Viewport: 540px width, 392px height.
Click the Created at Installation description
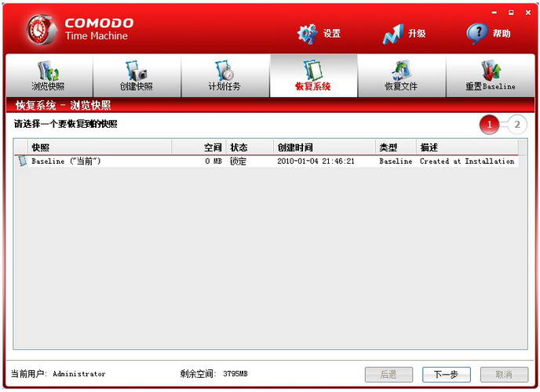pos(467,161)
